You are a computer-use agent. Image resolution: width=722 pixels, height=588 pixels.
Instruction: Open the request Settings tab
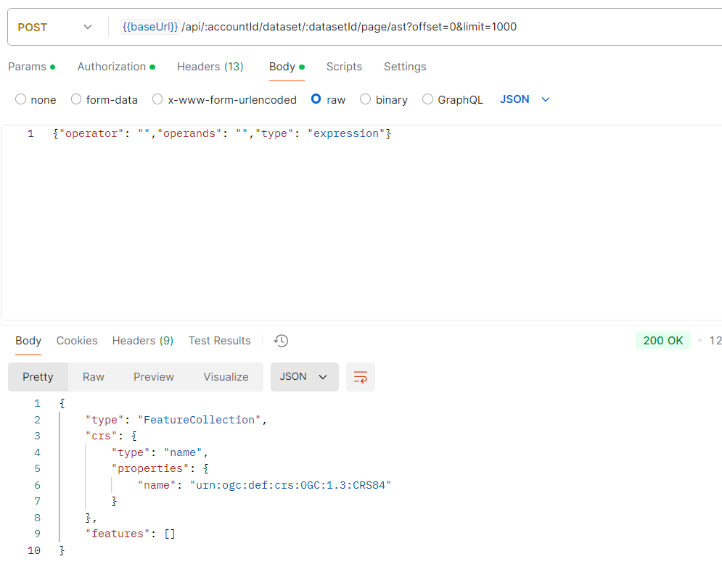click(405, 67)
